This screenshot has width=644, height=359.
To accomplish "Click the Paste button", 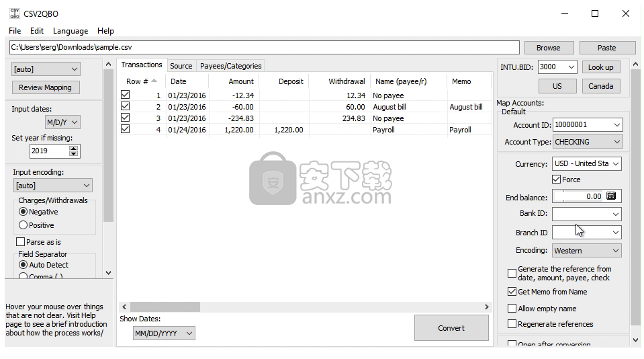I will coord(606,48).
